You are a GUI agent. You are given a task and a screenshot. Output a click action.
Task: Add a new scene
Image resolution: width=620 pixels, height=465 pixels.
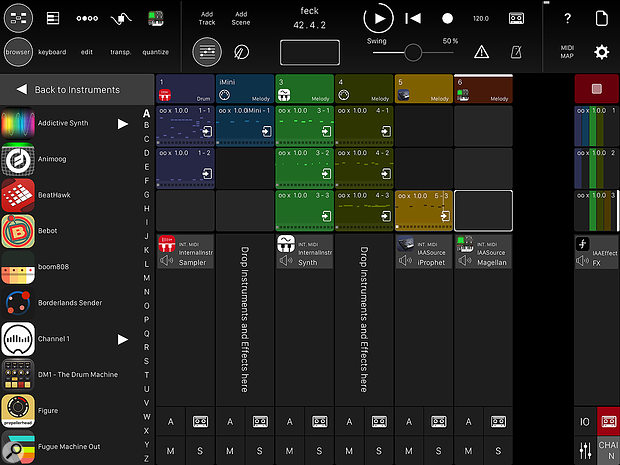point(241,18)
